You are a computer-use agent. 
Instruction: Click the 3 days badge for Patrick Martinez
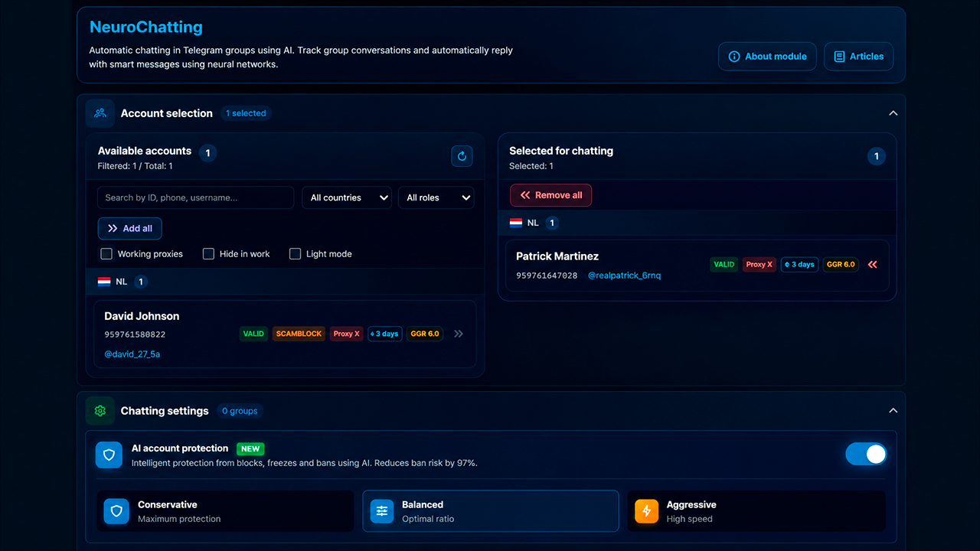pyautogui.click(x=799, y=265)
